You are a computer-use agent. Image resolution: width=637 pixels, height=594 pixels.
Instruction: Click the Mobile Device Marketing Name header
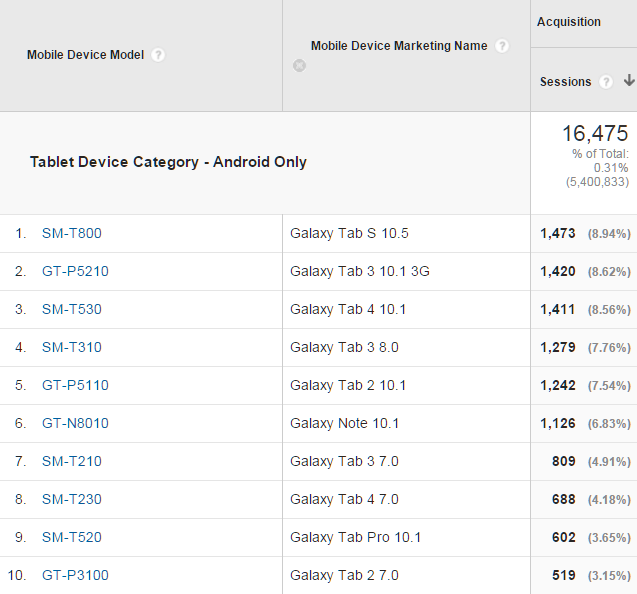click(399, 46)
